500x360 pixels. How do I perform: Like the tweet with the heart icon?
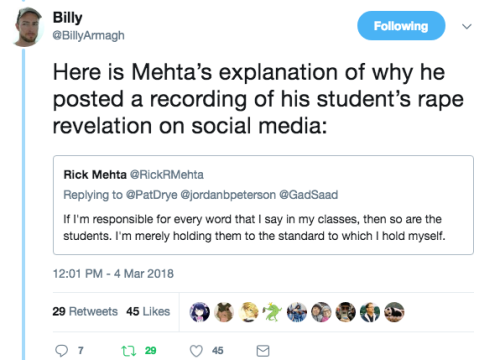pos(196,351)
